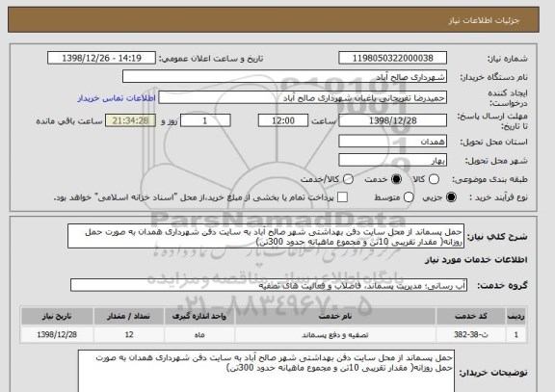
Task: Click the واحد اندازه گیری column header
Action: [x=199, y=316]
